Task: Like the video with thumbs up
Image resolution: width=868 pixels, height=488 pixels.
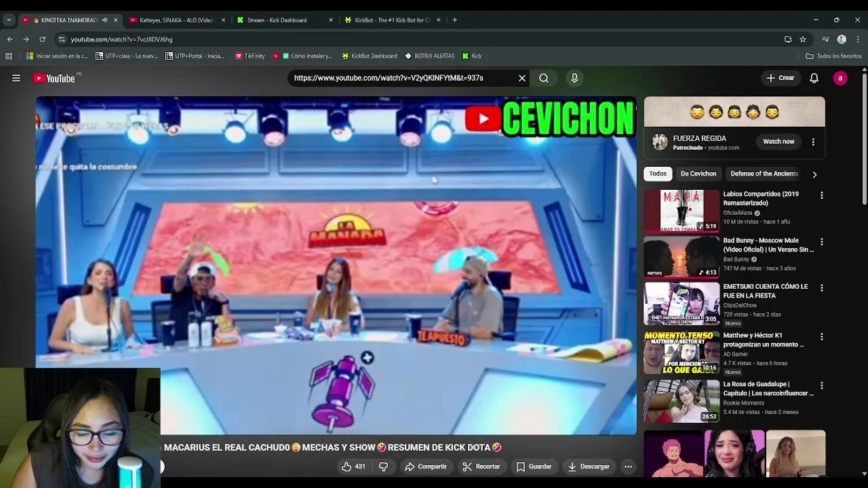Action: (x=353, y=466)
